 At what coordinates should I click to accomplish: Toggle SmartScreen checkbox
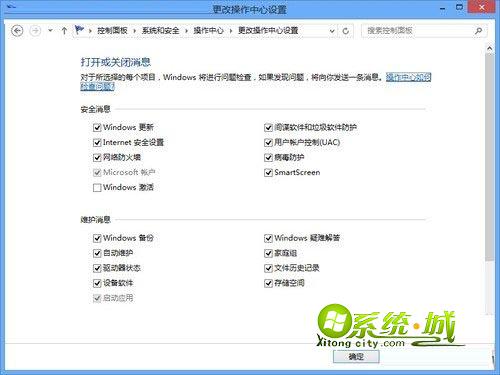tap(268, 173)
